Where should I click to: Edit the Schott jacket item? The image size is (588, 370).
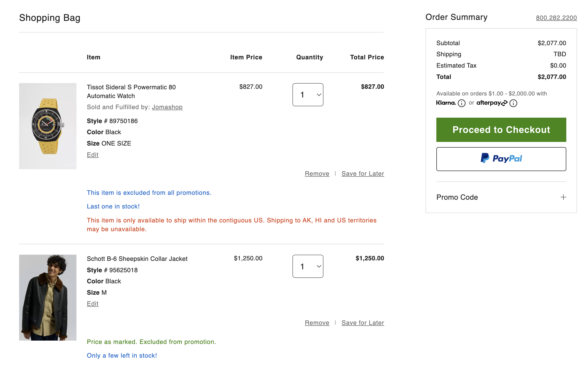point(92,304)
